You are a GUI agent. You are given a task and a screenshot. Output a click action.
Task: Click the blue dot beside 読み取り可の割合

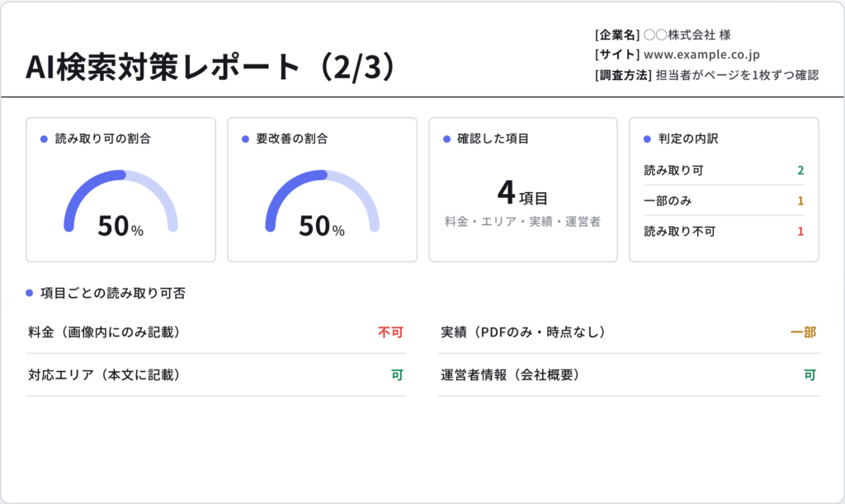tap(45, 139)
